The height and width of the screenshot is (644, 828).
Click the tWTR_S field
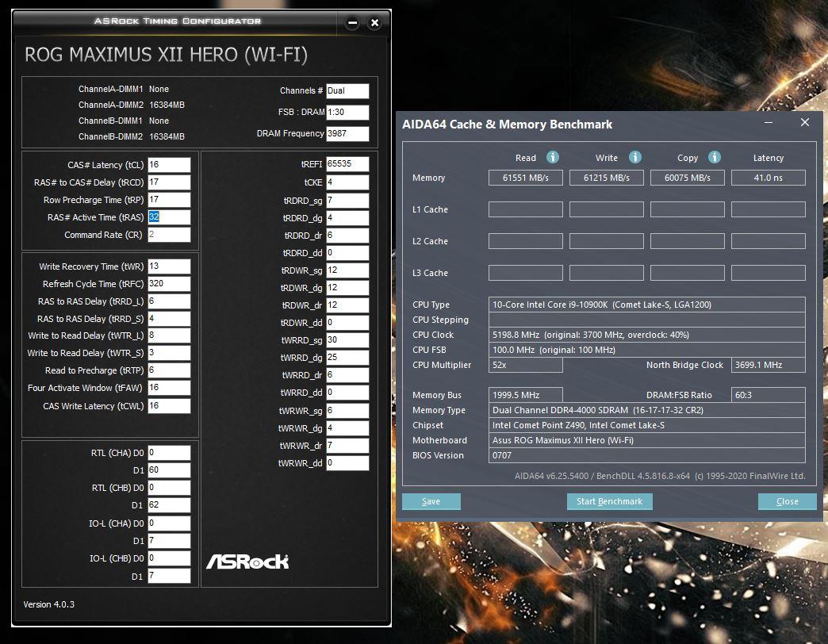169,353
